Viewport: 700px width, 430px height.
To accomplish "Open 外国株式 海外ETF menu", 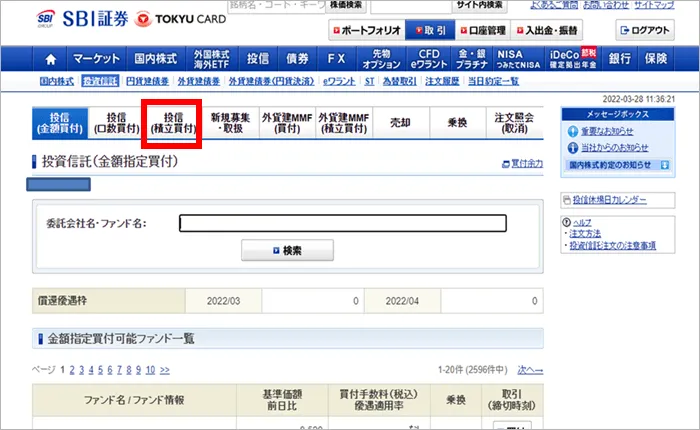I will (212, 59).
